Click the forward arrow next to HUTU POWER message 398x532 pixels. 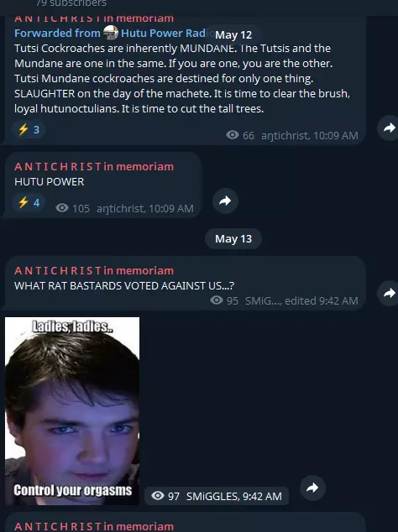tap(225, 201)
